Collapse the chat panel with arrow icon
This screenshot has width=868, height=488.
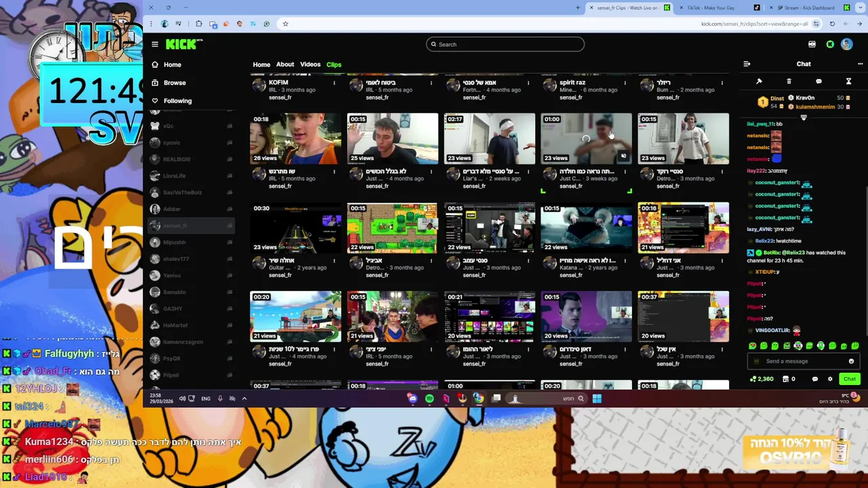(x=747, y=64)
